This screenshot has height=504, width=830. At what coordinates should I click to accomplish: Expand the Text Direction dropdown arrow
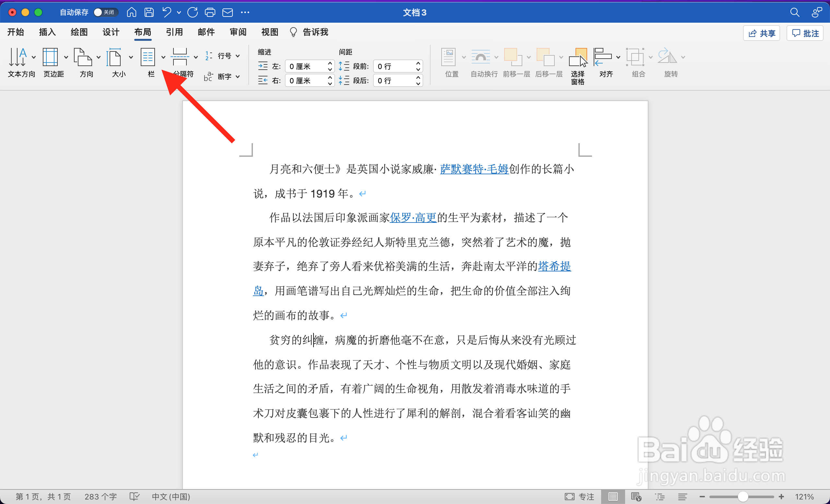click(x=34, y=57)
